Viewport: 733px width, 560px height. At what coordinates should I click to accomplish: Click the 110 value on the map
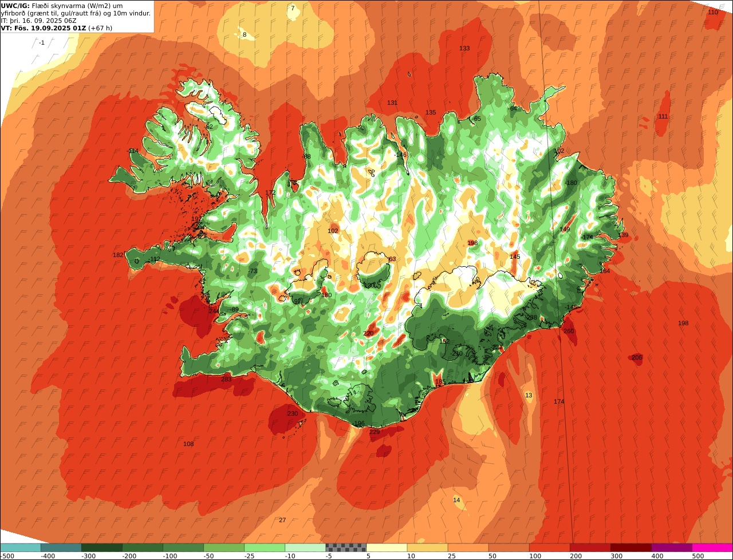[x=713, y=12]
